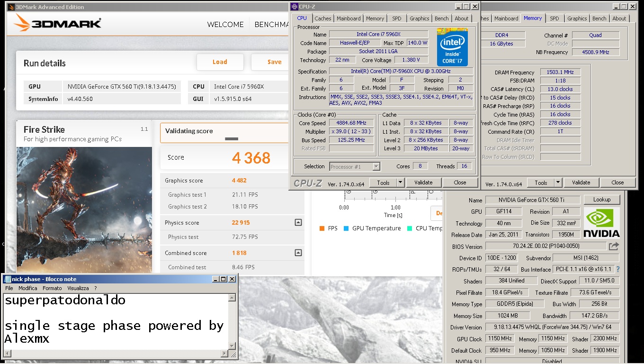
Task: Click the Core Speed 4884.68 MHz field
Action: 351,123
